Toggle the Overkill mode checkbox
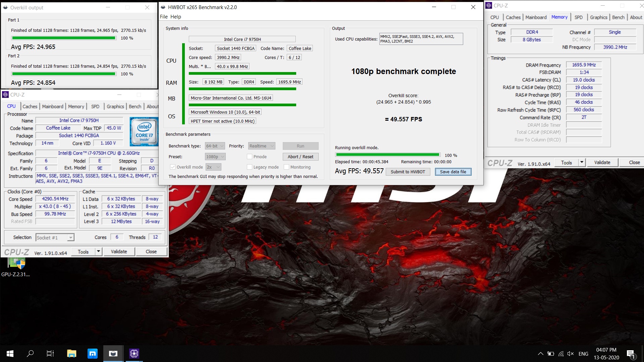The image size is (644, 362). point(173,167)
